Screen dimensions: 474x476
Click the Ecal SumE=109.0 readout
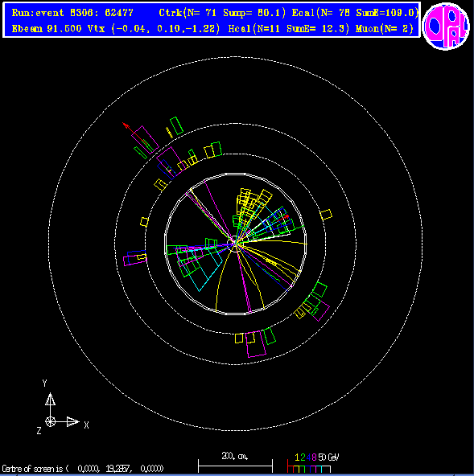click(x=355, y=13)
